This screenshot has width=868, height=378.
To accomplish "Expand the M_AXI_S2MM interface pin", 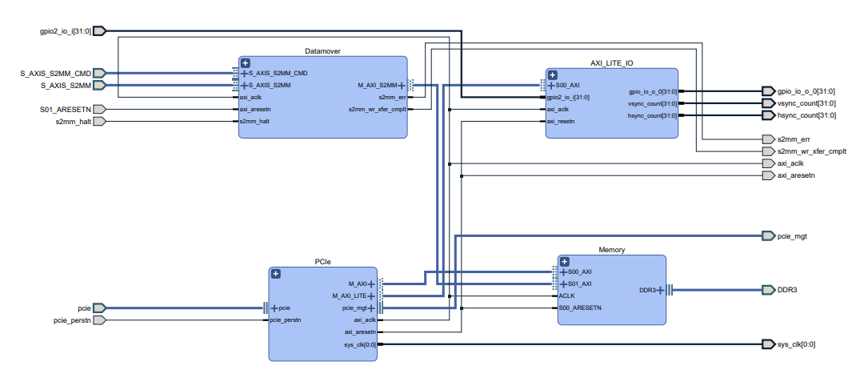I will click(402, 86).
